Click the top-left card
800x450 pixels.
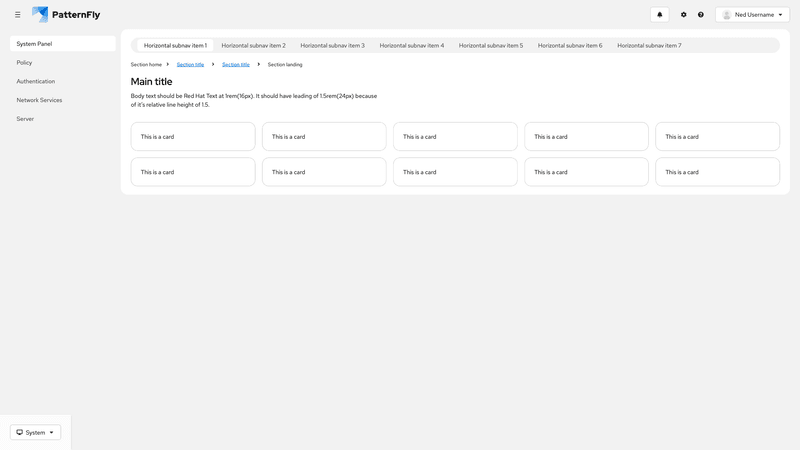[x=193, y=137]
